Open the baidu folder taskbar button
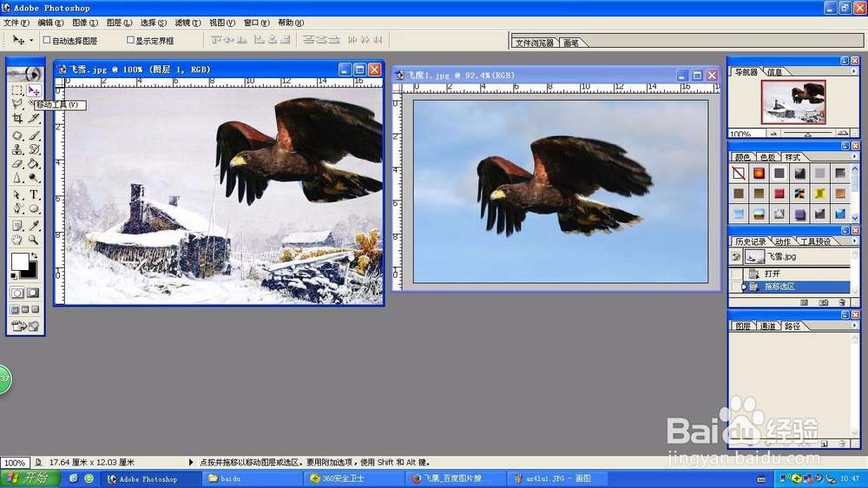The image size is (868, 488). (252, 478)
